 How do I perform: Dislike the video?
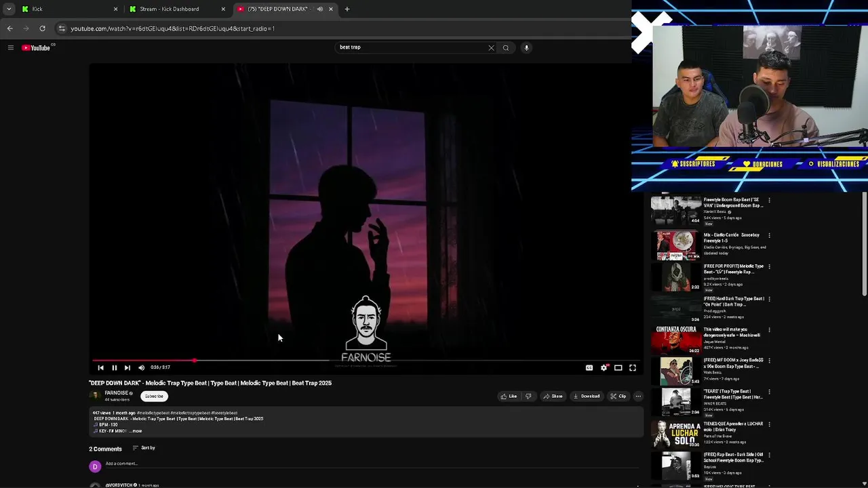[528, 396]
